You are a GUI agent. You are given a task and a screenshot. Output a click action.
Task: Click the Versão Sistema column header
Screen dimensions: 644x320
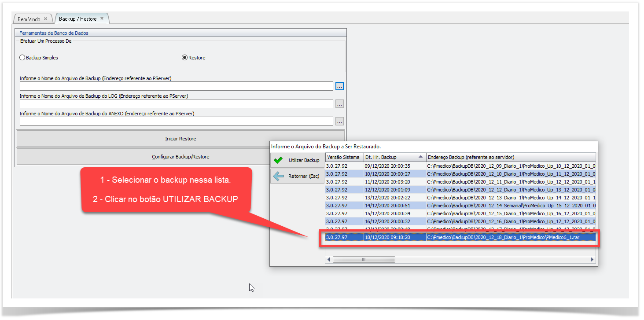(x=344, y=157)
